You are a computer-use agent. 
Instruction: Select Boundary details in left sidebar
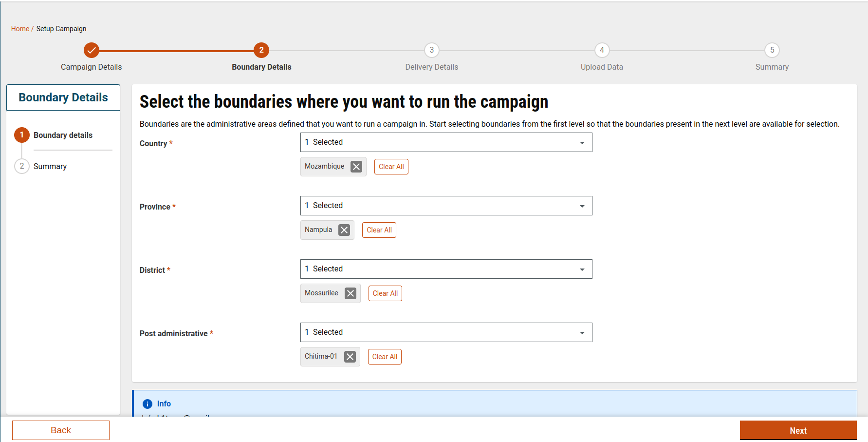63,135
